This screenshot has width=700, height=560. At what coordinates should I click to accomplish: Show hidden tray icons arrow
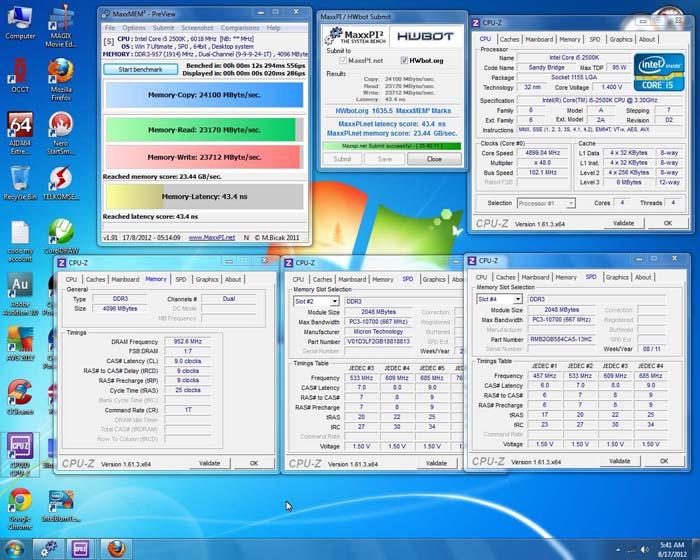pos(618,550)
